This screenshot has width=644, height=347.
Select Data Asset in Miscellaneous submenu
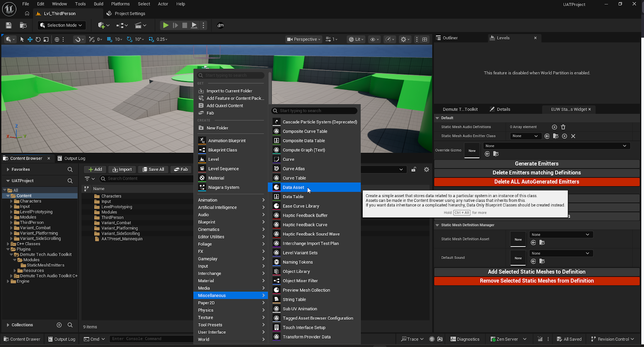tap(314, 187)
